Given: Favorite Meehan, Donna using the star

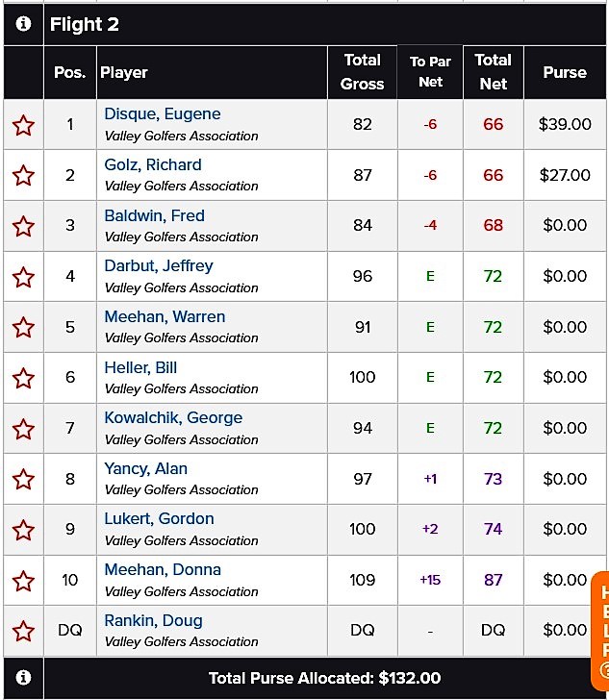Looking at the screenshot, I should point(23,581).
